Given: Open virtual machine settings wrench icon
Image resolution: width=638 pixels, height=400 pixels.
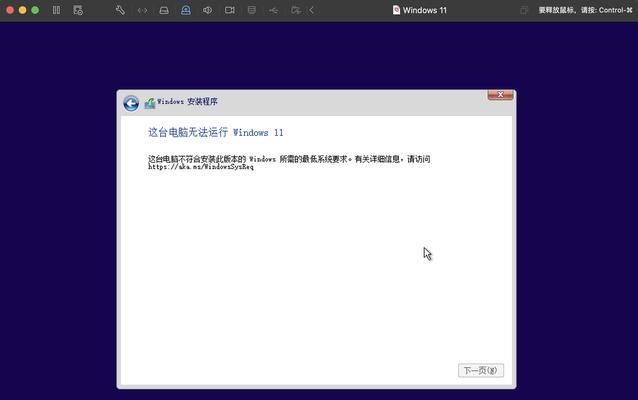Looking at the screenshot, I should tap(120, 10).
